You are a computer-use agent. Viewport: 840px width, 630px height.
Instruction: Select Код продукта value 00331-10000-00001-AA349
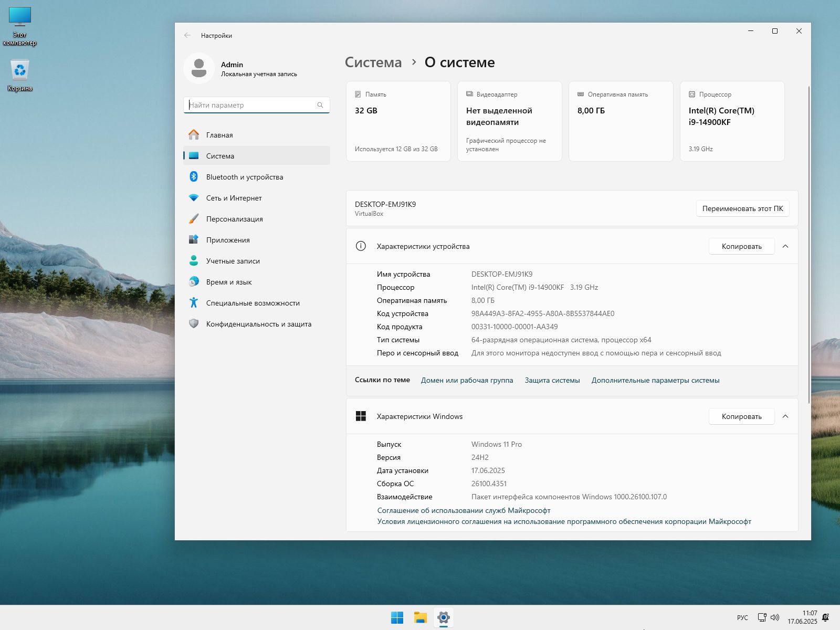click(x=514, y=327)
